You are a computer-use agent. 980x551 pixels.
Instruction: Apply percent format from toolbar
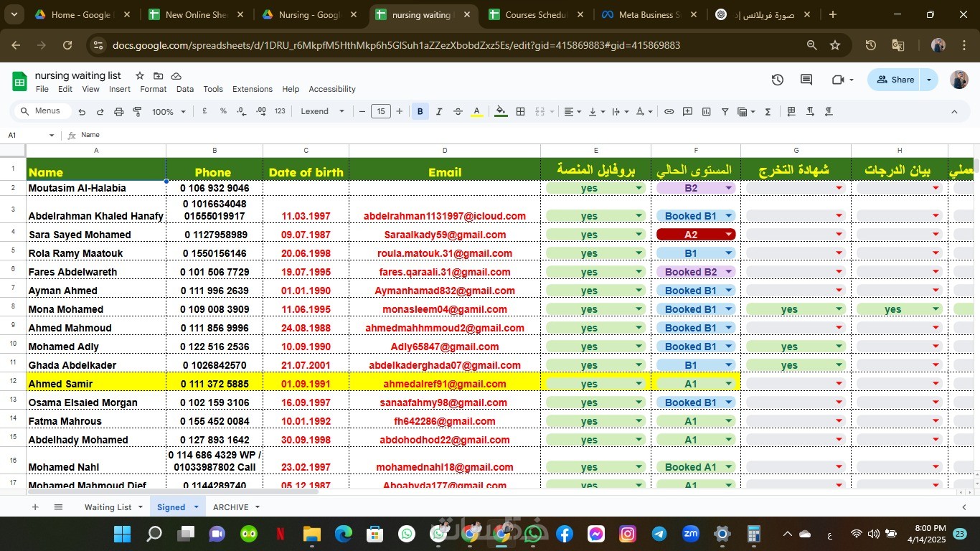(x=223, y=111)
